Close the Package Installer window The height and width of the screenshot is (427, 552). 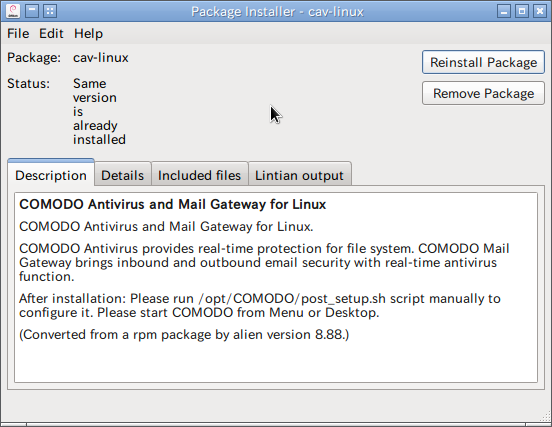click(540, 11)
